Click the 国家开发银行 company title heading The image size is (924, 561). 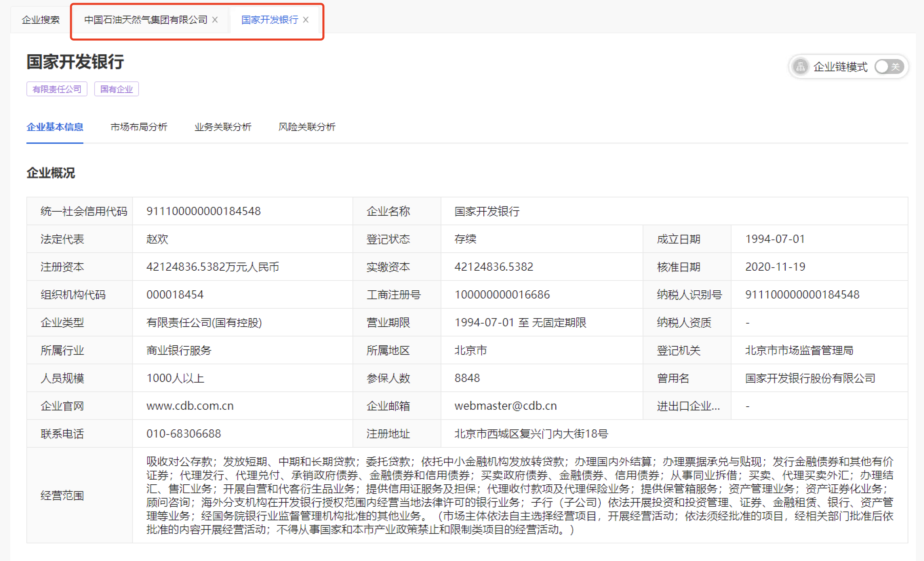(75, 61)
